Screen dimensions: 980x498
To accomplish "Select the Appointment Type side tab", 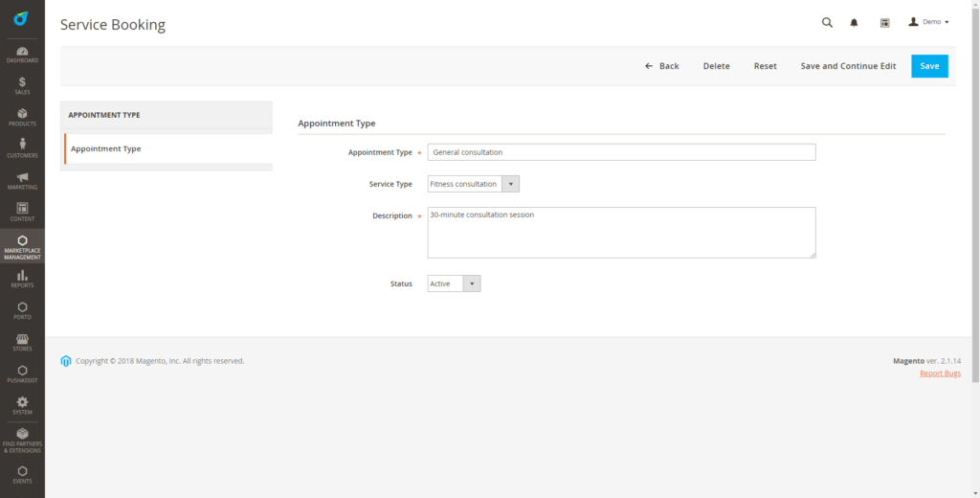I will click(x=167, y=148).
